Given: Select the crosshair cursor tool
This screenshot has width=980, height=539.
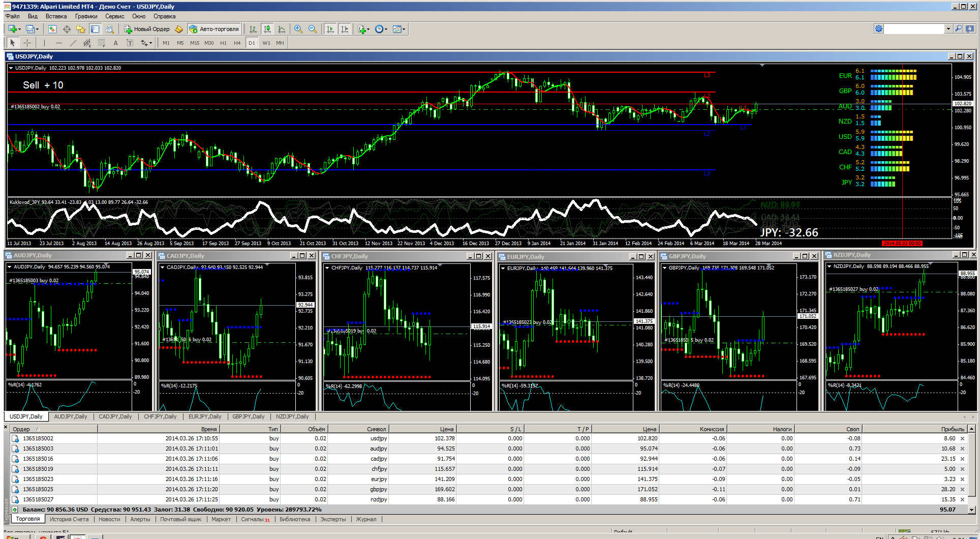Looking at the screenshot, I should (27, 43).
